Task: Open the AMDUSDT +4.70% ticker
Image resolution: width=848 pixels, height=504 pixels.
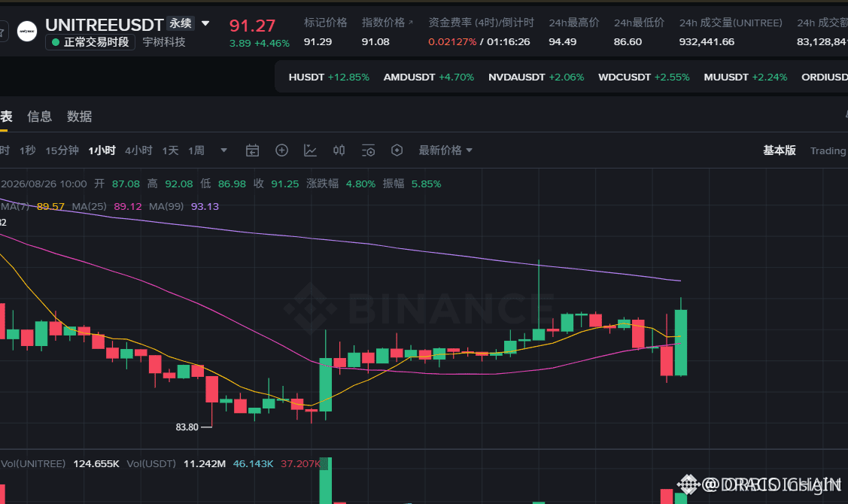Action: [x=429, y=77]
